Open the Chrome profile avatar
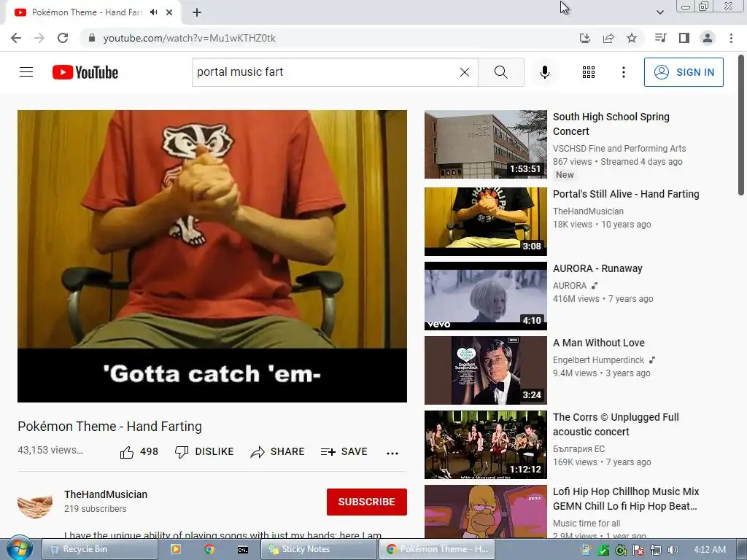The width and height of the screenshot is (747, 560). tap(708, 38)
